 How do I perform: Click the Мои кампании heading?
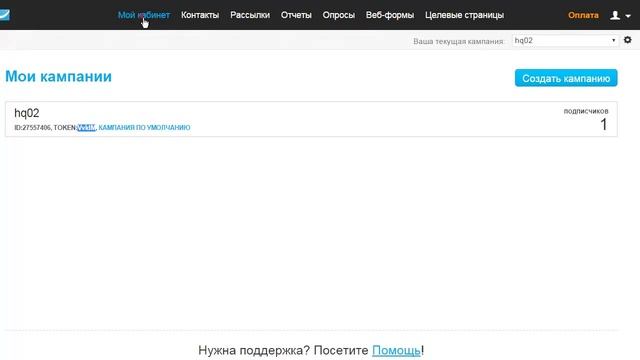(58, 76)
